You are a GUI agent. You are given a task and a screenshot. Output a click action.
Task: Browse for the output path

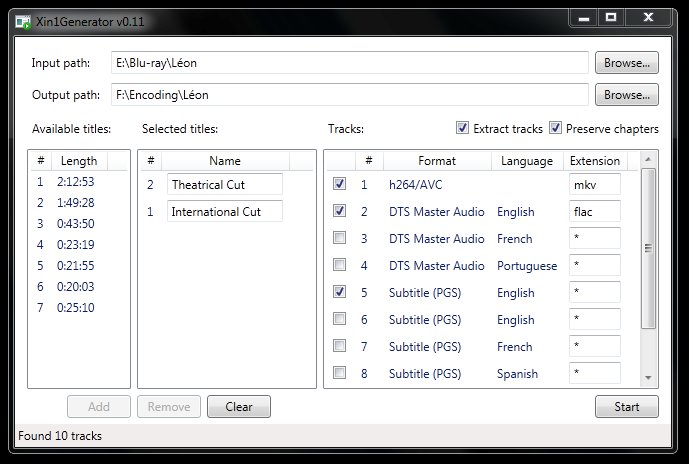click(x=627, y=95)
